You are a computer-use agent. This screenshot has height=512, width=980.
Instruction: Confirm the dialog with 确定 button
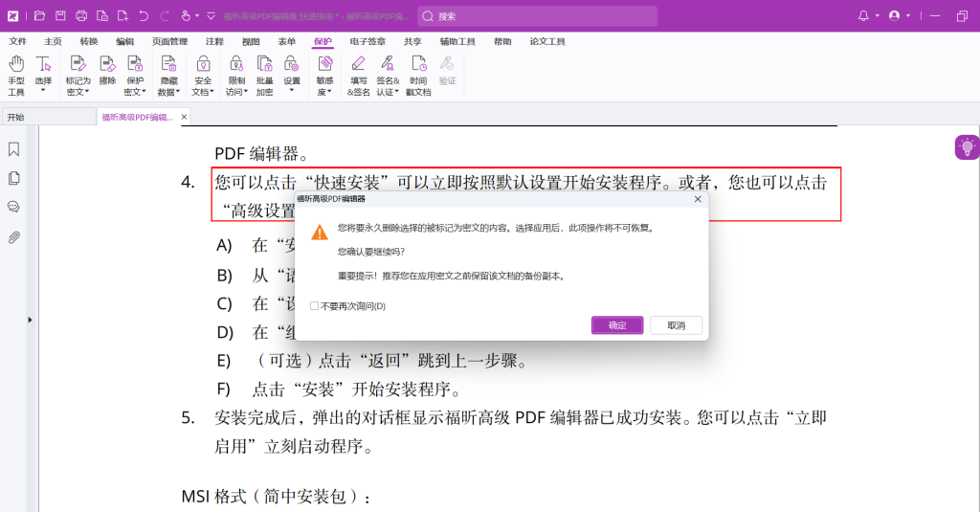[x=617, y=325]
